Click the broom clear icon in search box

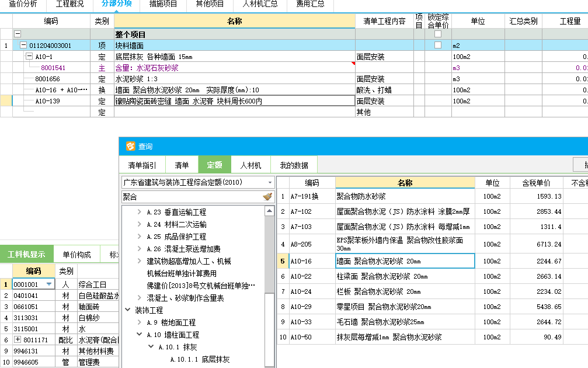(267, 197)
